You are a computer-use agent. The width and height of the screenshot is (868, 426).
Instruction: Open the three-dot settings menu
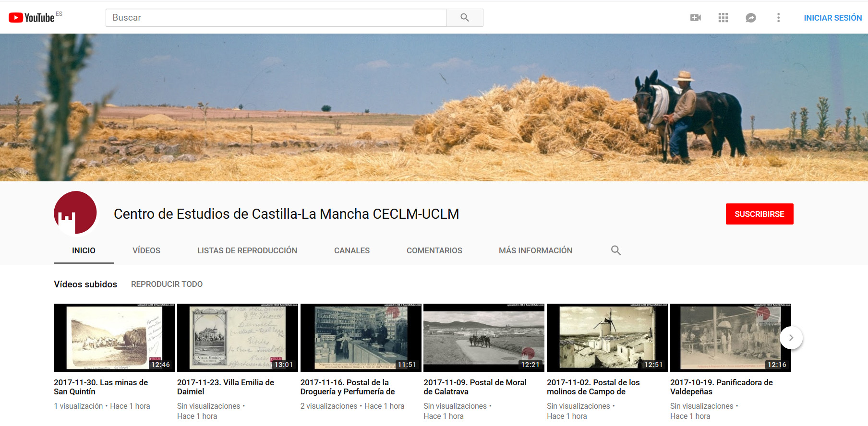778,18
